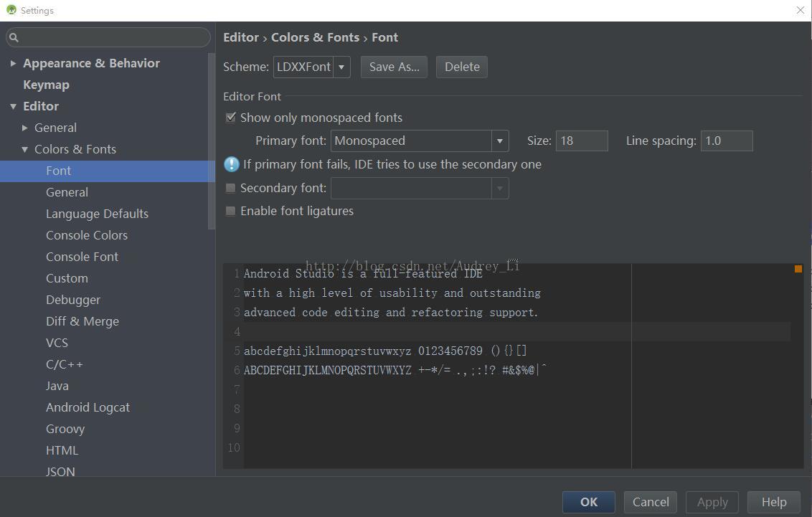812x517 pixels.
Task: Open Custom color settings
Action: click(x=67, y=278)
